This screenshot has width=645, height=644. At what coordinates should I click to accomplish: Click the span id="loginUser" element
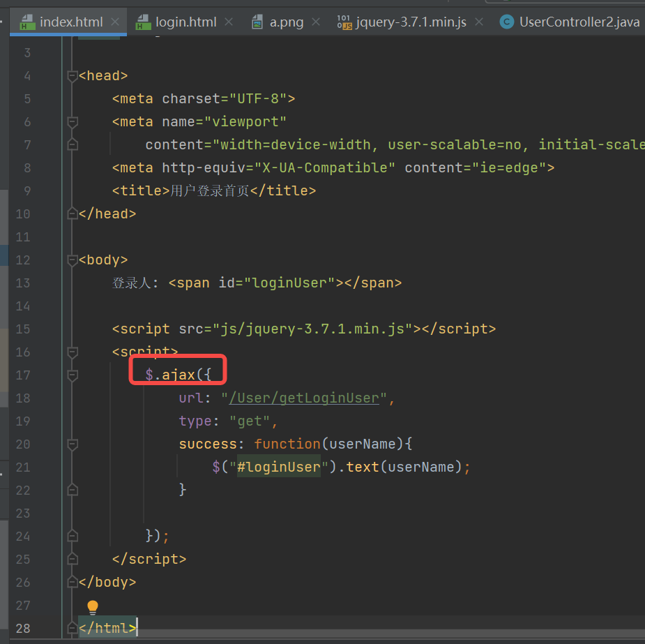285,283
